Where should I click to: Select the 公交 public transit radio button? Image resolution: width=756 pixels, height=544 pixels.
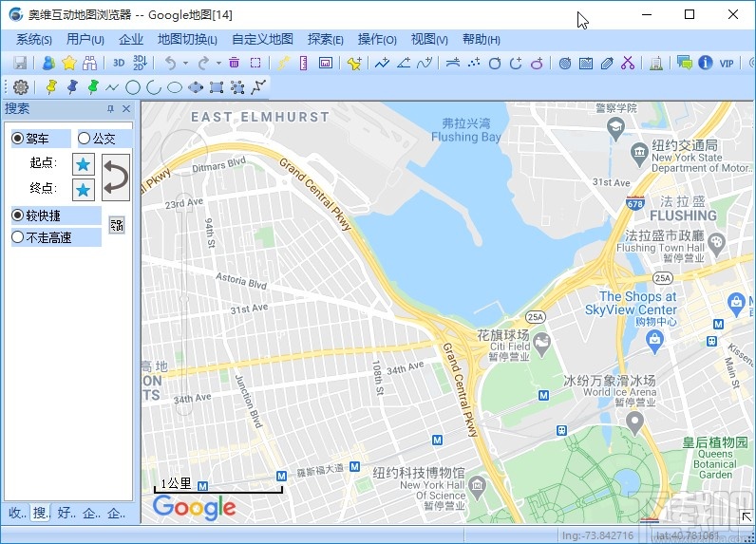coord(84,139)
